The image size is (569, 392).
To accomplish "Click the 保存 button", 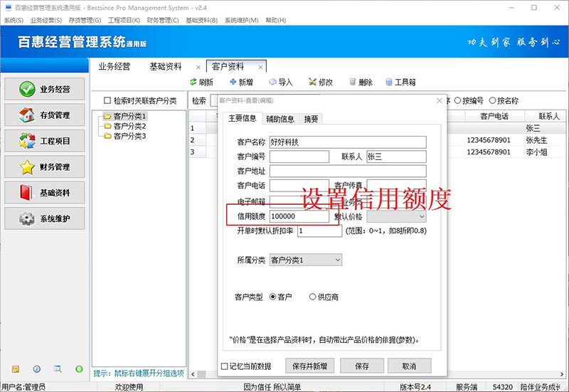I will [x=362, y=366].
